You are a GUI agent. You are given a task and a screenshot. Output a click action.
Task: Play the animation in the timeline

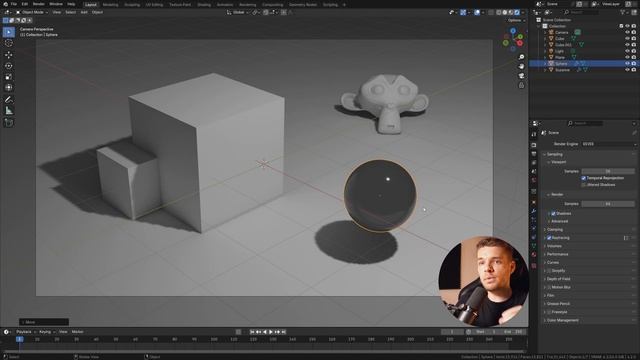(x=271, y=332)
